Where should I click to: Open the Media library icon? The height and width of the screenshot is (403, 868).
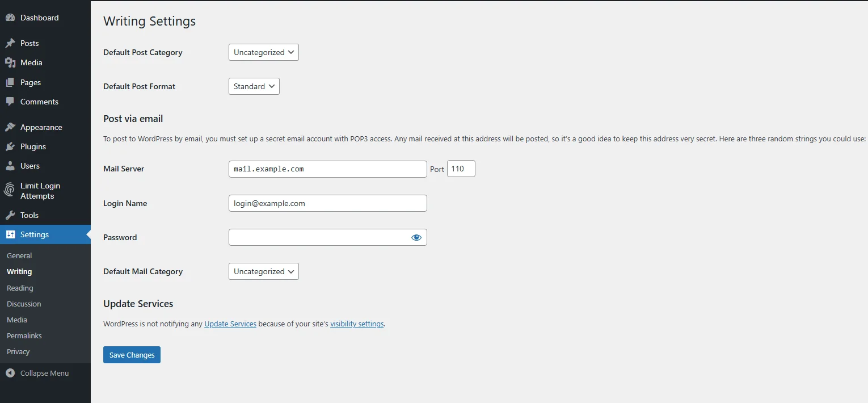click(x=10, y=62)
